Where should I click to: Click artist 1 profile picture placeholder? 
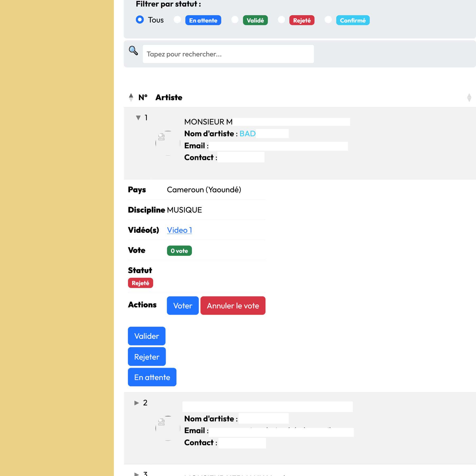coord(168,143)
